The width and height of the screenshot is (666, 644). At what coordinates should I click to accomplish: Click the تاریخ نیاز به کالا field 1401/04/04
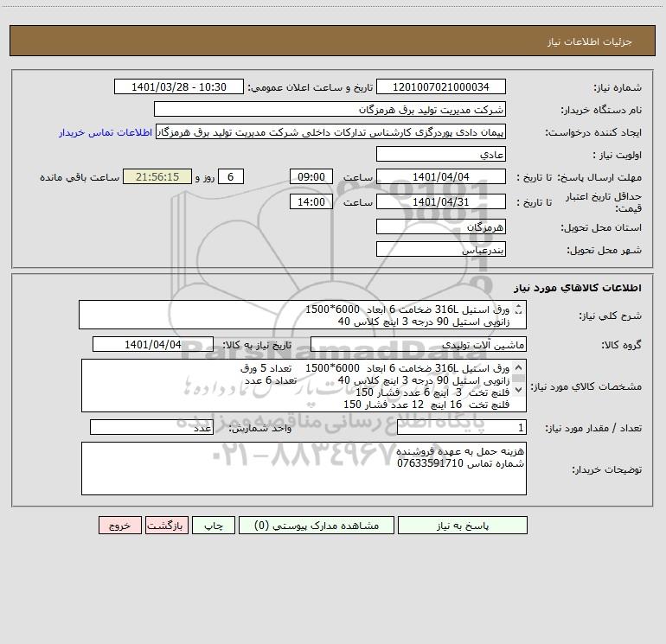153,345
